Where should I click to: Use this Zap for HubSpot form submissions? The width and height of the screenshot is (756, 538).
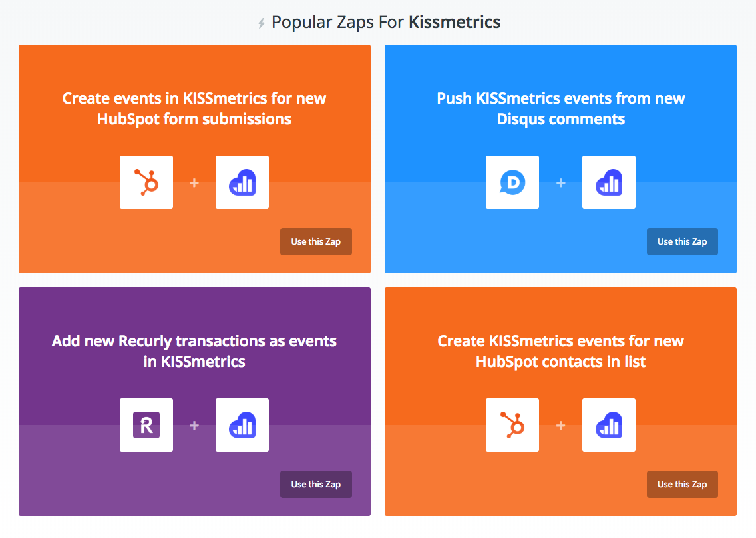[316, 242]
